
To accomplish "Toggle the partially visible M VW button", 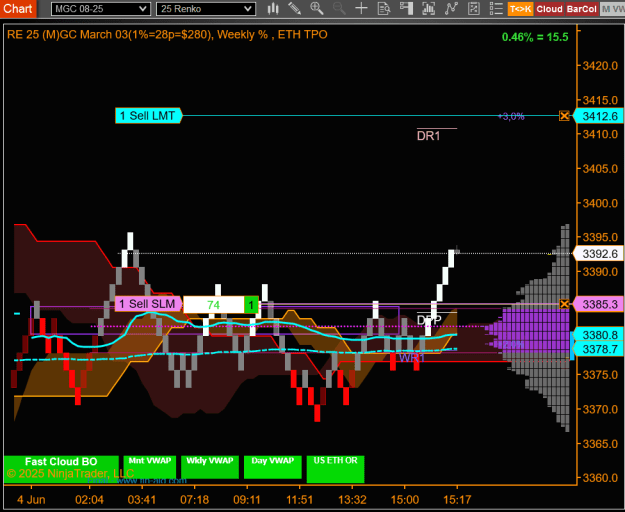I will (612, 9).
